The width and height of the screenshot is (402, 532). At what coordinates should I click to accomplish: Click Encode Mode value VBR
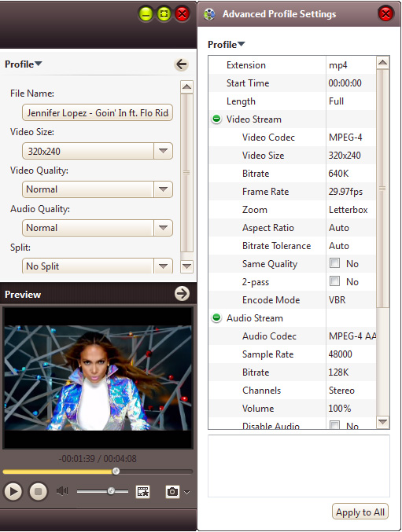pos(337,300)
